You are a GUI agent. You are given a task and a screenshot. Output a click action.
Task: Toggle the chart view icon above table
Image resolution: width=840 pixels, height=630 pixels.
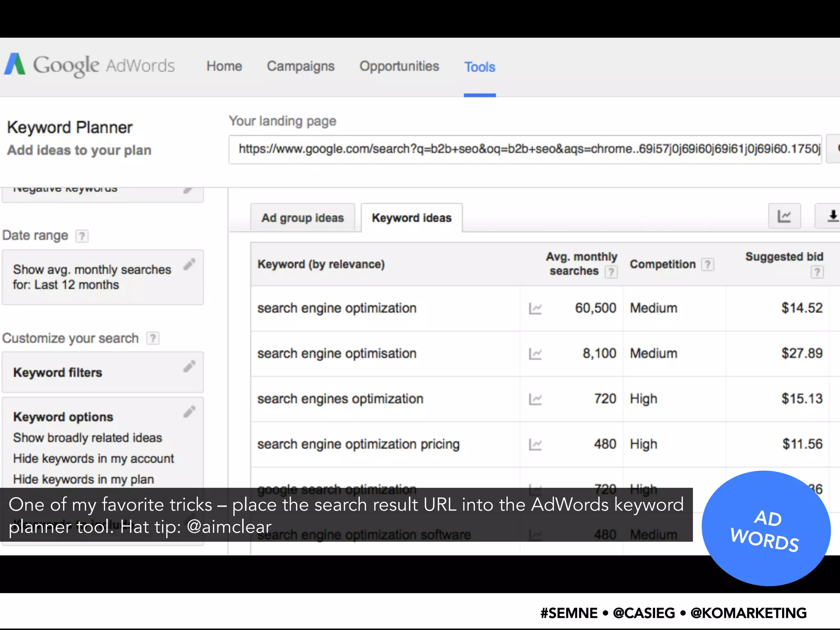pos(784,216)
